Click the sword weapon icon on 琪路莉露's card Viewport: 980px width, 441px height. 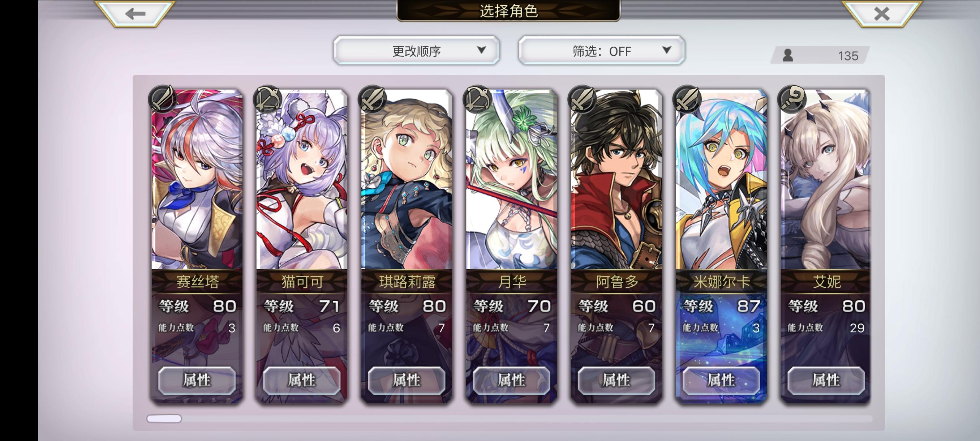pyautogui.click(x=373, y=99)
